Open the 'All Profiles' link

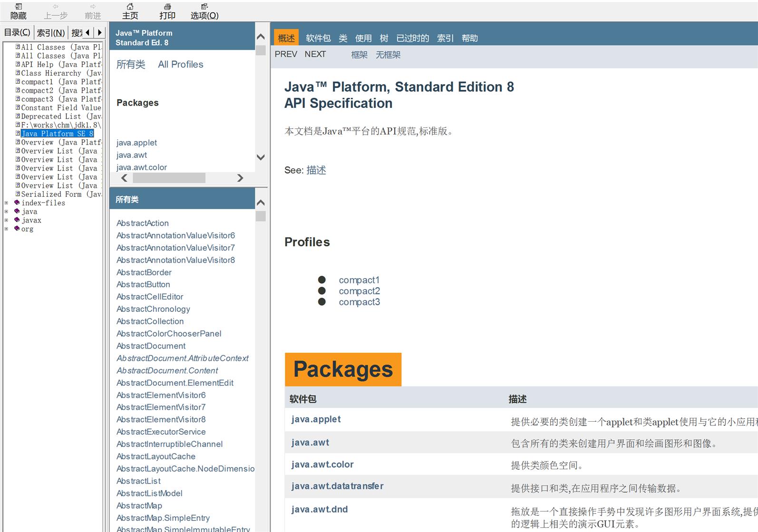[x=180, y=64]
